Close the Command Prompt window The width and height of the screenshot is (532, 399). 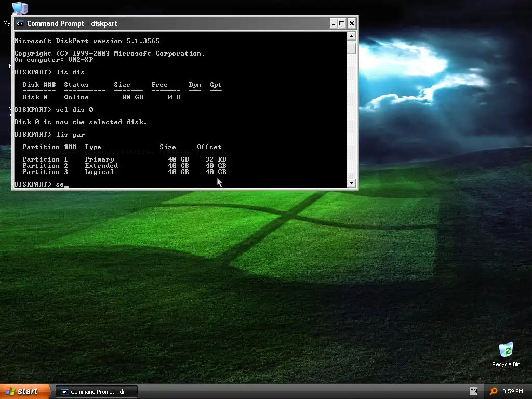point(352,23)
